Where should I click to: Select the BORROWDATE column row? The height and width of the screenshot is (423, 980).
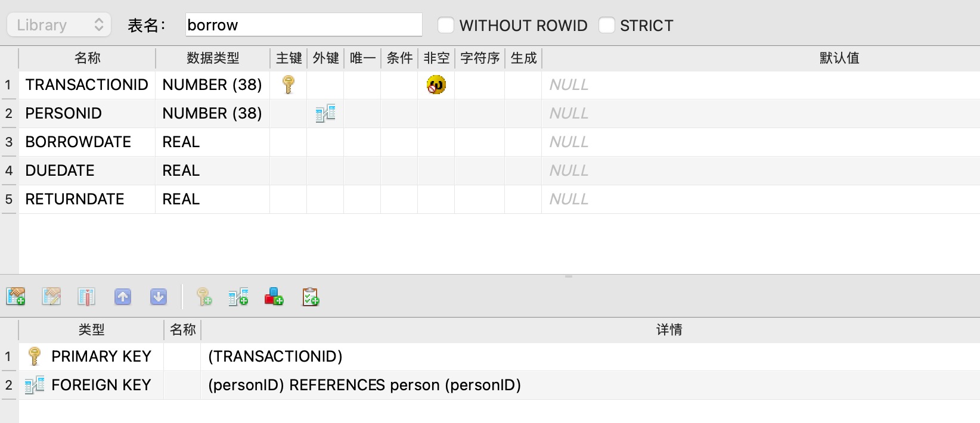point(78,142)
